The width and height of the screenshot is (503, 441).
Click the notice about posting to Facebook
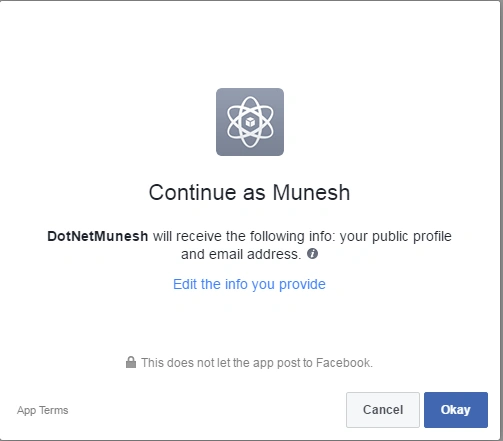tap(257, 363)
